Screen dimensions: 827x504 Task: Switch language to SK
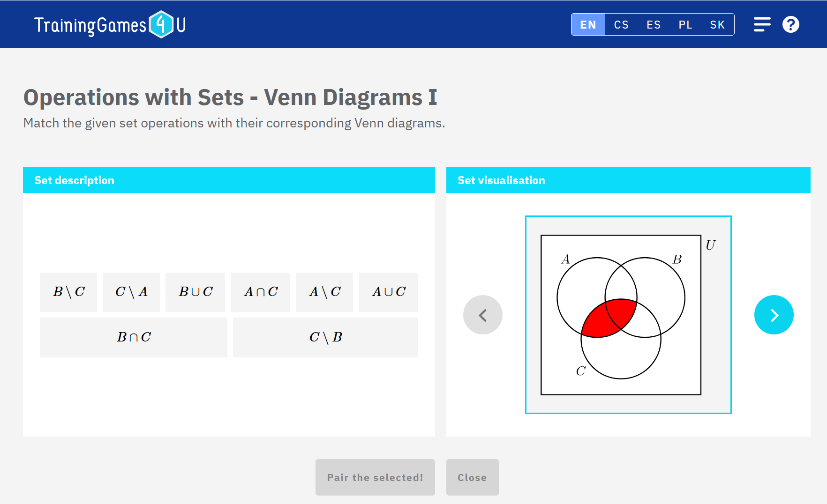pyautogui.click(x=717, y=24)
